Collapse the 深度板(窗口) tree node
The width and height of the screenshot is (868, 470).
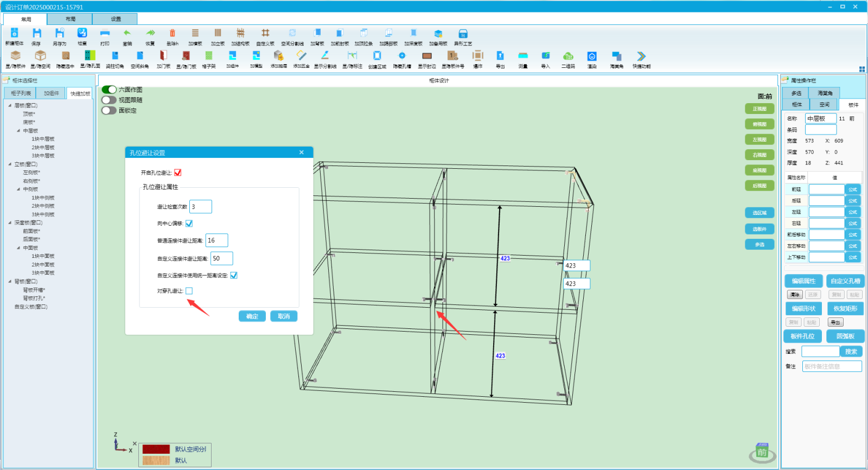tap(10, 223)
